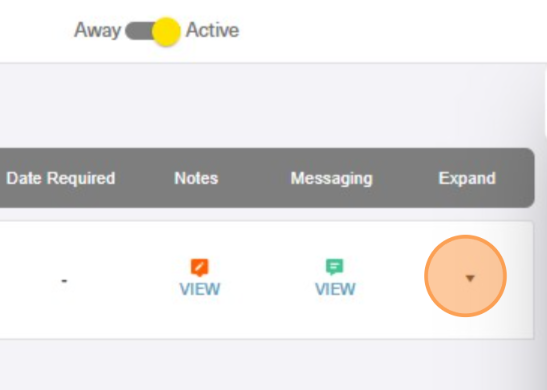Select the Notes column header
Screen dimensions: 547x390
click(x=196, y=178)
